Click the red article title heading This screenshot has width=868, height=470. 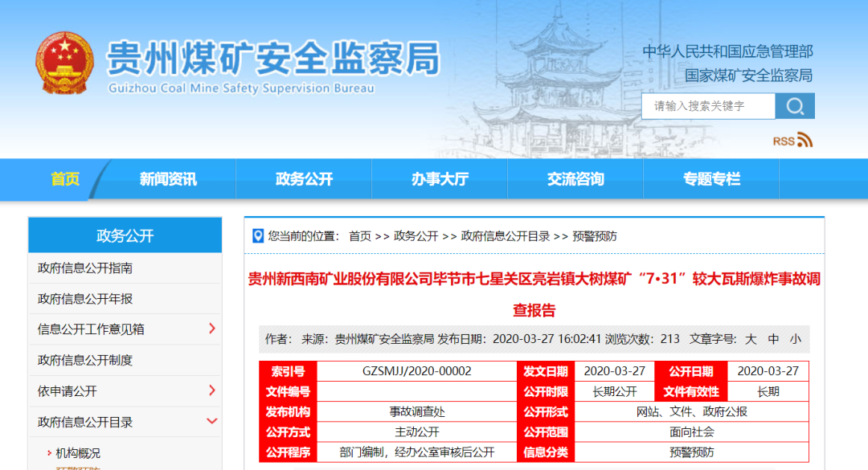pos(534,294)
